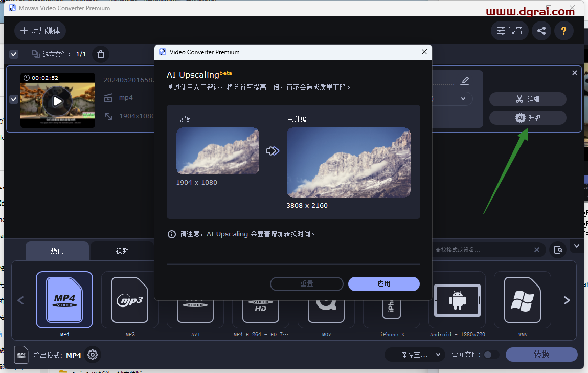Toggle the video file row checkbox
The height and width of the screenshot is (373, 588).
tap(14, 99)
